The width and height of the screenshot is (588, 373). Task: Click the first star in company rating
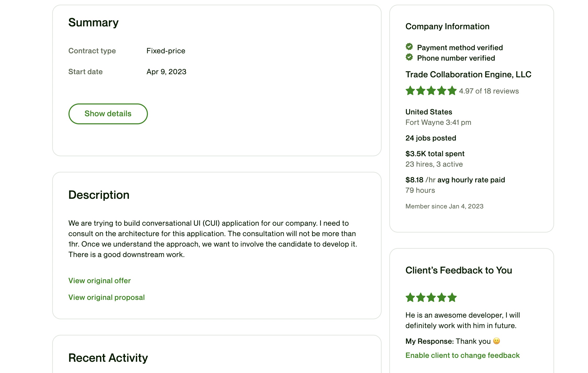tap(410, 91)
